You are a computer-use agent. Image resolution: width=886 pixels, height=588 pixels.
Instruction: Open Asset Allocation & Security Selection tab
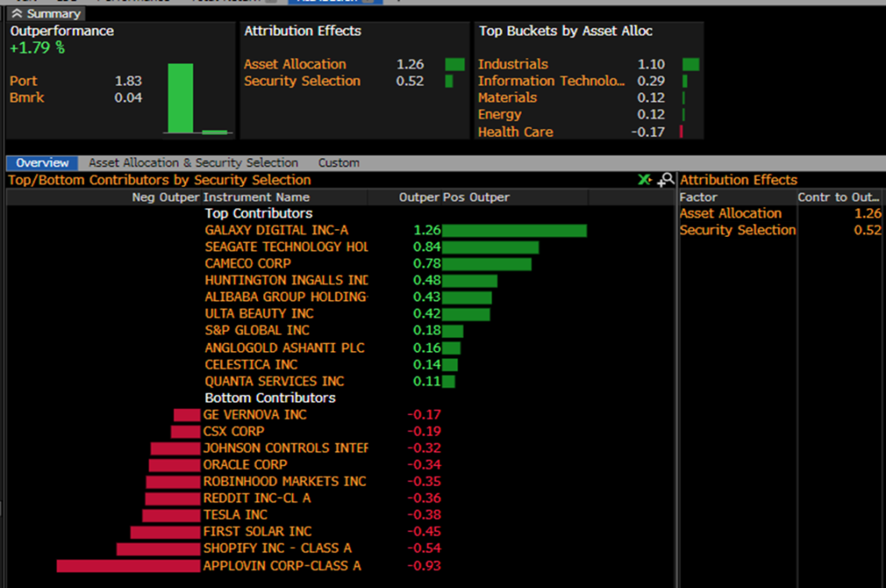coord(193,163)
